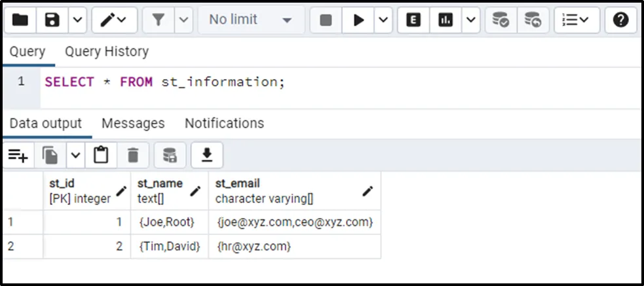The width and height of the screenshot is (644, 286).
Task: Switch to the Query History tab
Action: 106,52
